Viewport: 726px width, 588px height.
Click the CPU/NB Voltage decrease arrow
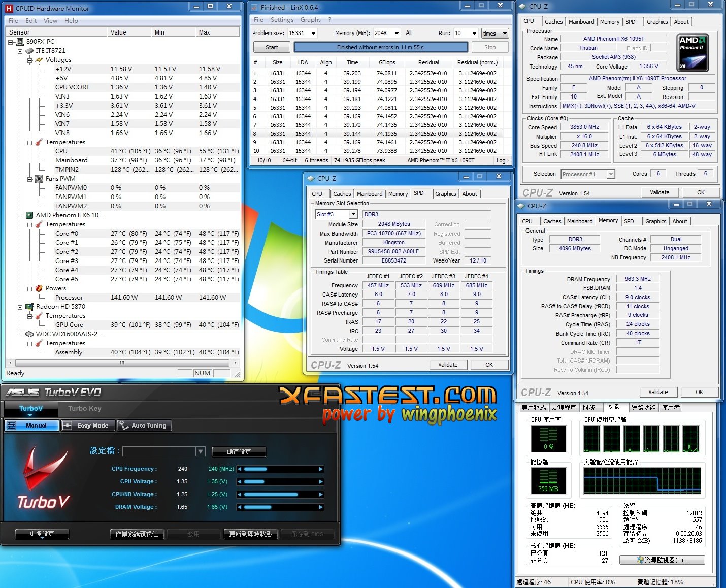click(x=240, y=495)
